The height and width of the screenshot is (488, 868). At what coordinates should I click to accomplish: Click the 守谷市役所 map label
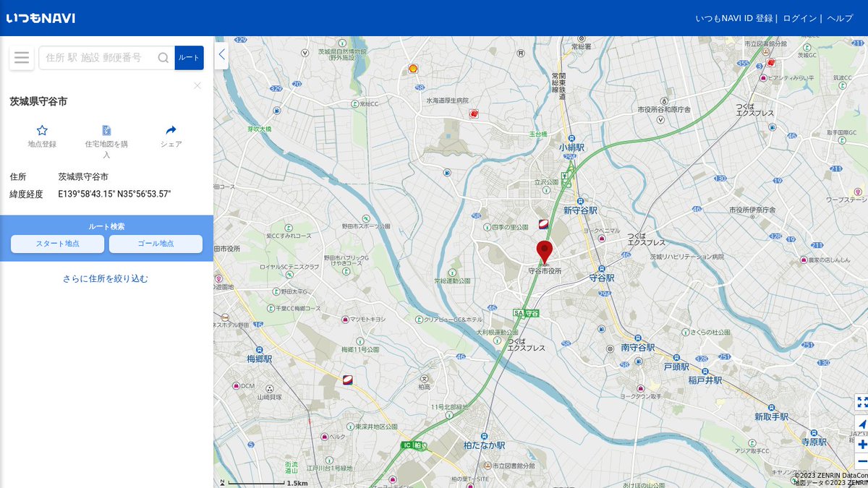coord(545,271)
